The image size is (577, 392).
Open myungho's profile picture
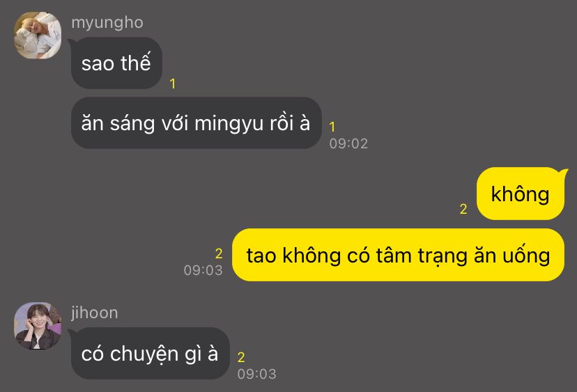click(x=38, y=36)
